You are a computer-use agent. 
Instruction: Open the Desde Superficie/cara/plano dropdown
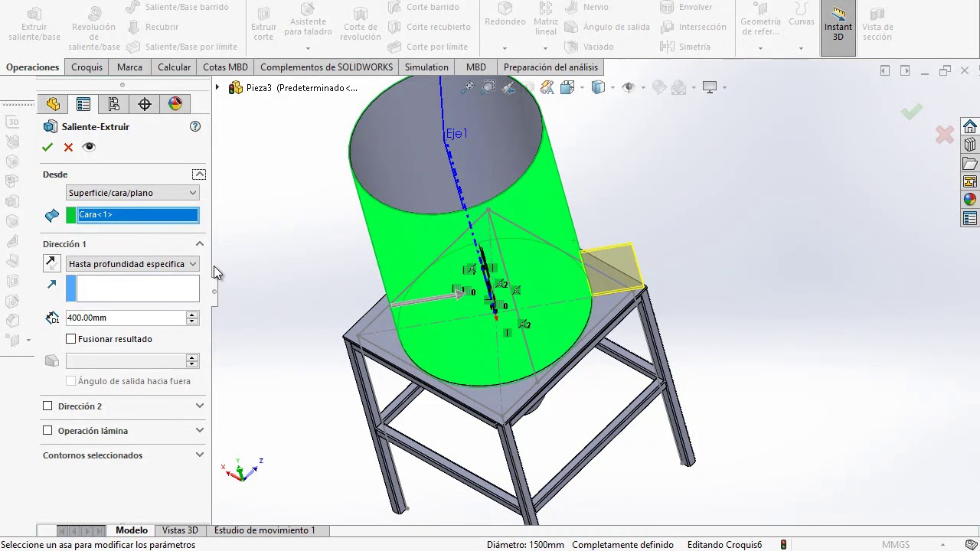[132, 193]
